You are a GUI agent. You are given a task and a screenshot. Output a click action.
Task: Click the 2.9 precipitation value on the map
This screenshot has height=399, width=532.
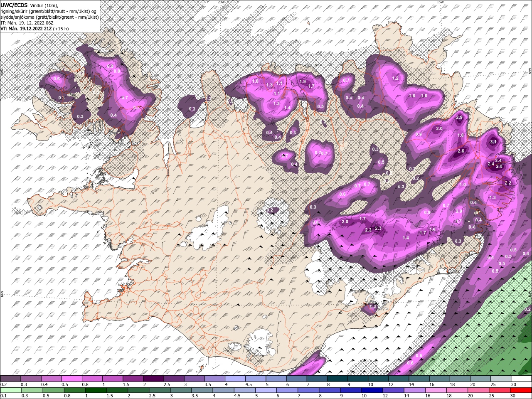click(x=459, y=118)
